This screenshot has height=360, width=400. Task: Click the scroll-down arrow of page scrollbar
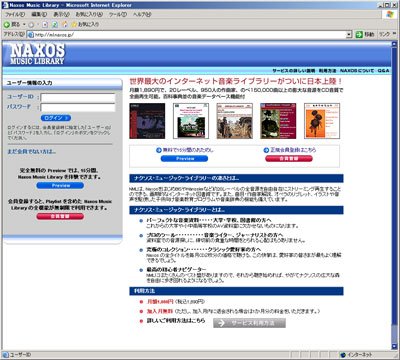[x=394, y=347]
